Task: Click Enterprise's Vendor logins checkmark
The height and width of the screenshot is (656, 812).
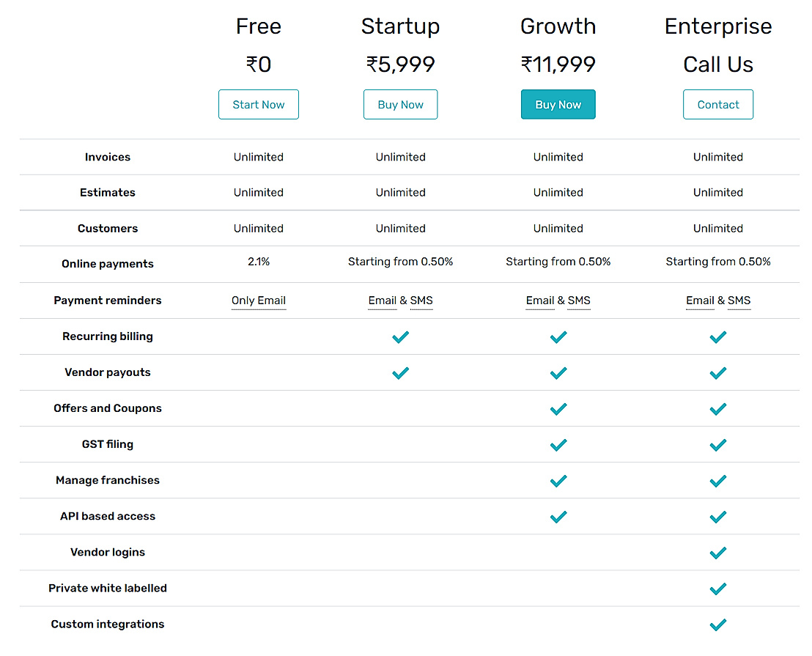Action: 717,553
